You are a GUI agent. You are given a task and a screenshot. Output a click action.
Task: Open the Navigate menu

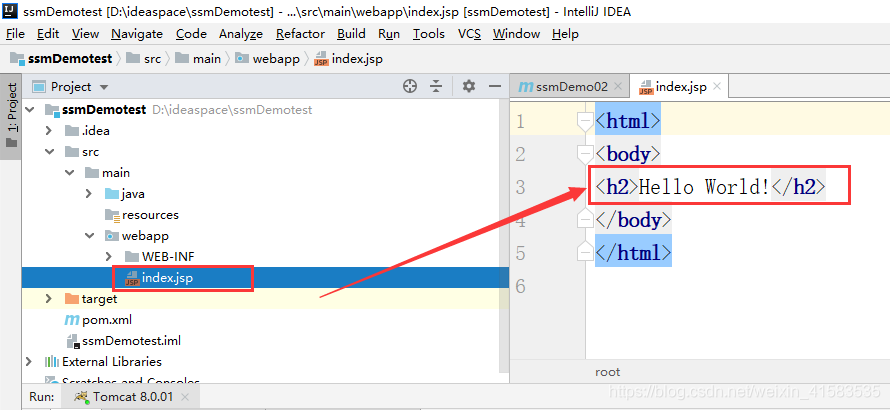click(x=137, y=34)
